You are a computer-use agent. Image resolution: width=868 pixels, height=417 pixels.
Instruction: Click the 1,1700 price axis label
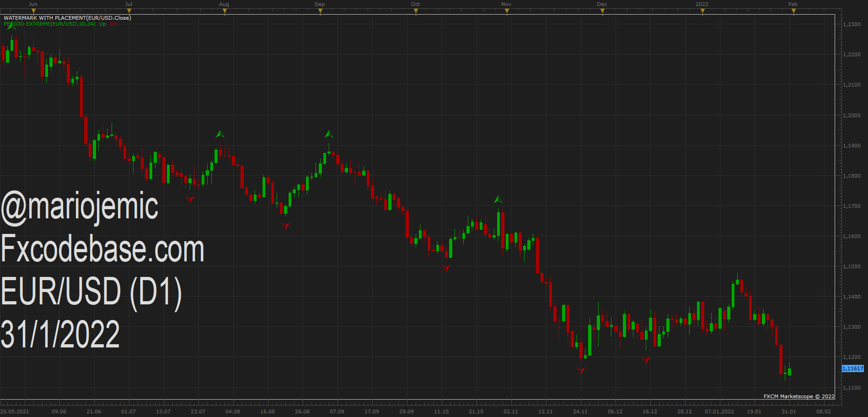coord(852,206)
